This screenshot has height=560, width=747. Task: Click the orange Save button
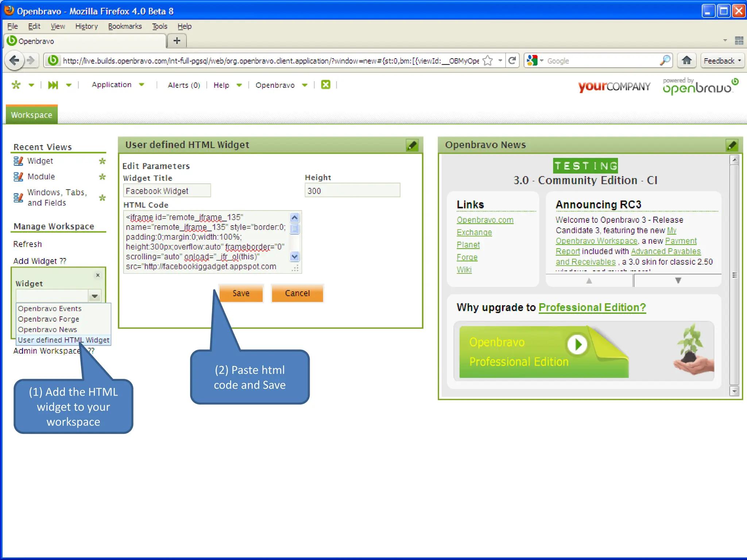pos(241,293)
